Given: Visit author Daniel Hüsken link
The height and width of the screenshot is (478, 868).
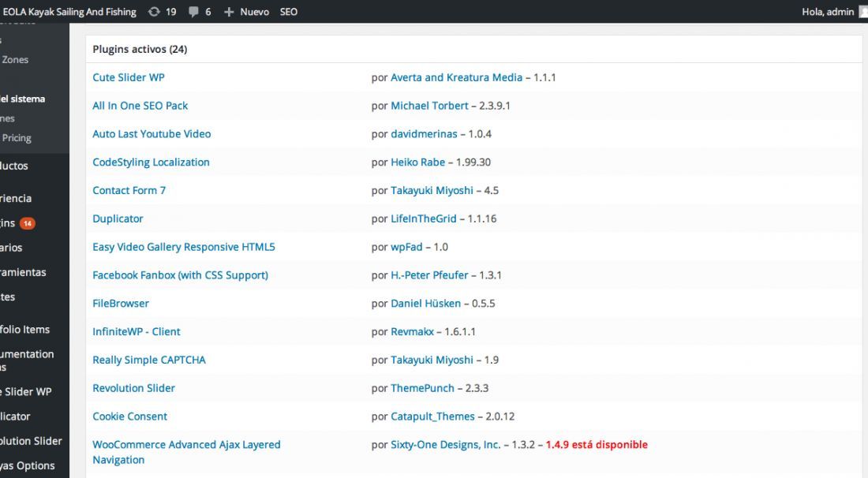Looking at the screenshot, I should coord(425,303).
